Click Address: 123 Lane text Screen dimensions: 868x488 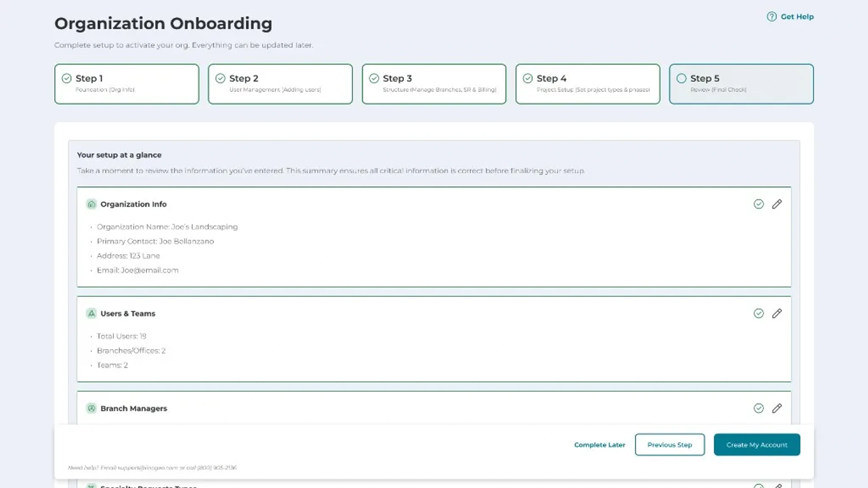(x=128, y=256)
